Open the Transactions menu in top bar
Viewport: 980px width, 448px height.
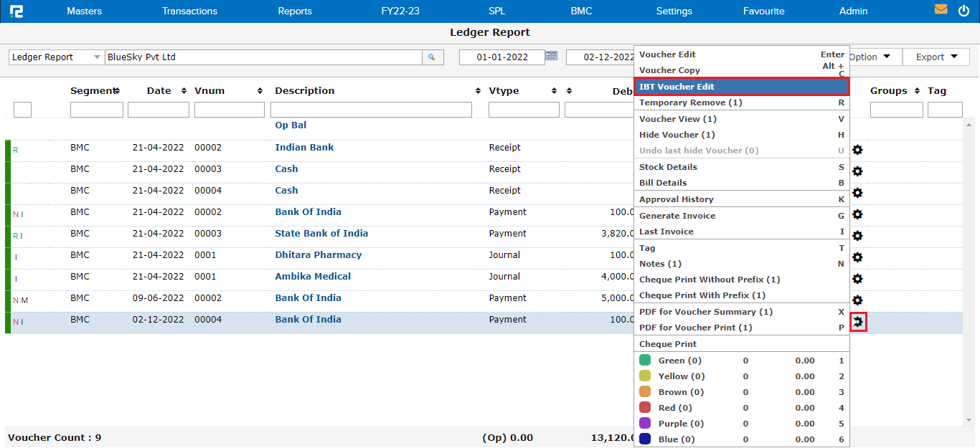[189, 11]
